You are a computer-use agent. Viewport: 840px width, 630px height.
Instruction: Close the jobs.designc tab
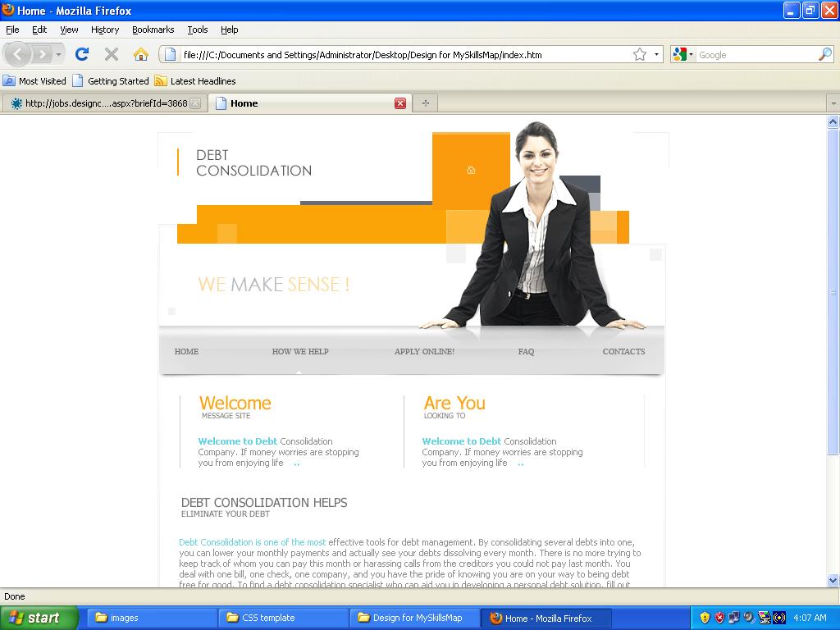195,103
